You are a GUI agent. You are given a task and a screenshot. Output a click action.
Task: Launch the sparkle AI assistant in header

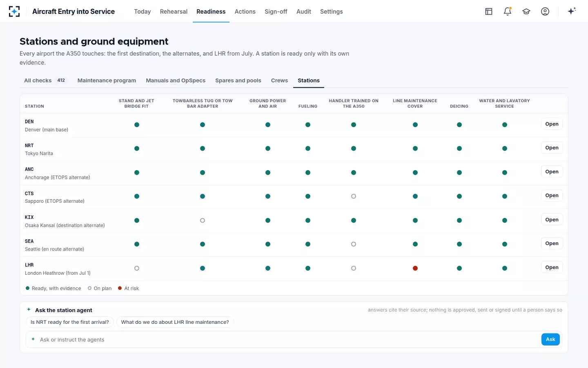tap(572, 11)
